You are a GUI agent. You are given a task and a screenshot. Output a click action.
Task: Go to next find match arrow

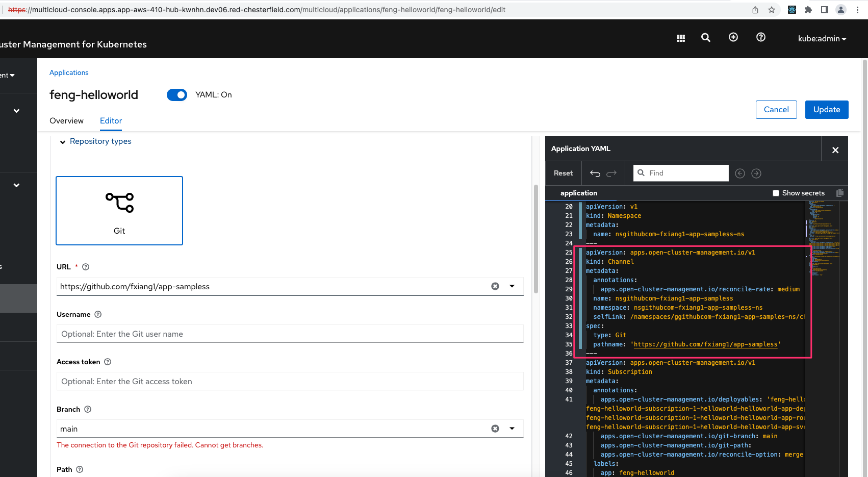click(756, 173)
